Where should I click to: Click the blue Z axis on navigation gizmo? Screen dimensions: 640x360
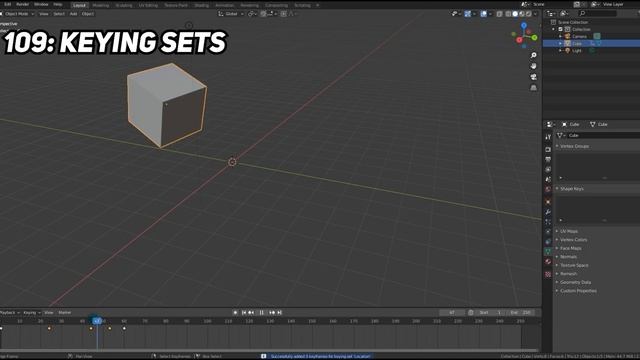(524, 26)
